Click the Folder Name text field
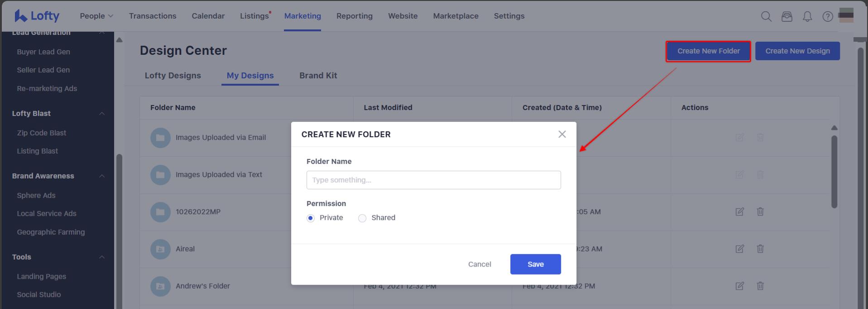The width and height of the screenshot is (868, 309). (433, 180)
